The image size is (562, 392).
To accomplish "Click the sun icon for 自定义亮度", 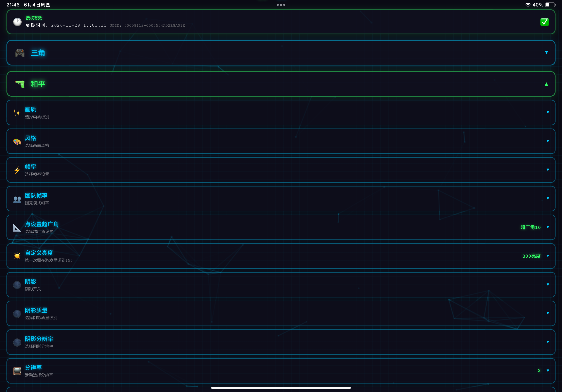I will click(17, 256).
